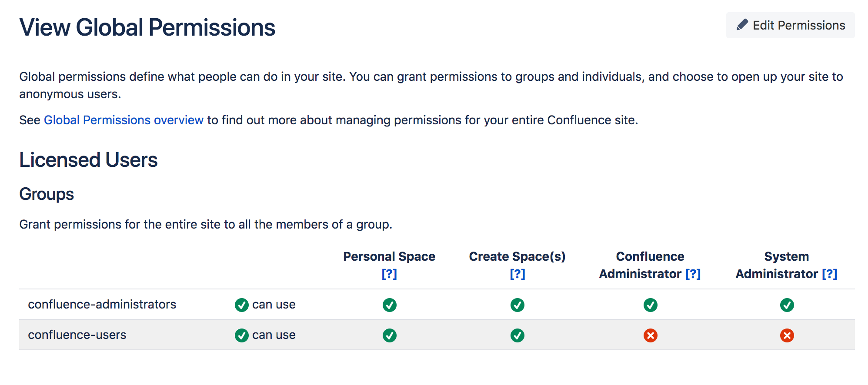Open the Create Space(s) help [?] link
The image size is (868, 385).
(x=517, y=274)
